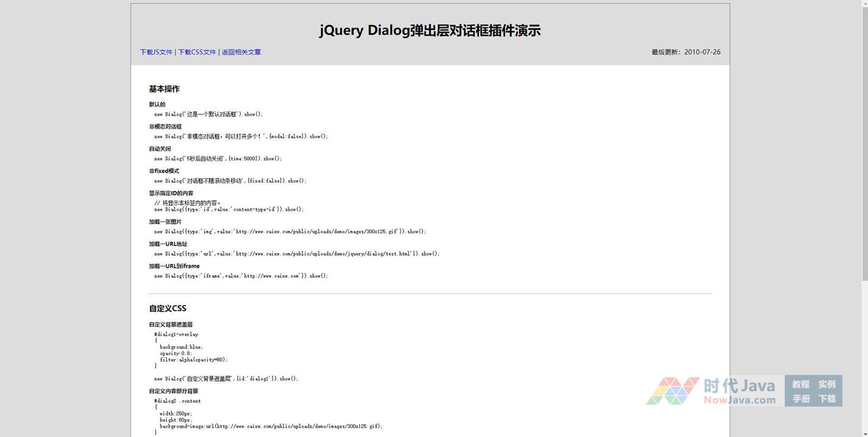Open 教程 in the watermark panel
The height and width of the screenshot is (437, 868).
point(800,385)
